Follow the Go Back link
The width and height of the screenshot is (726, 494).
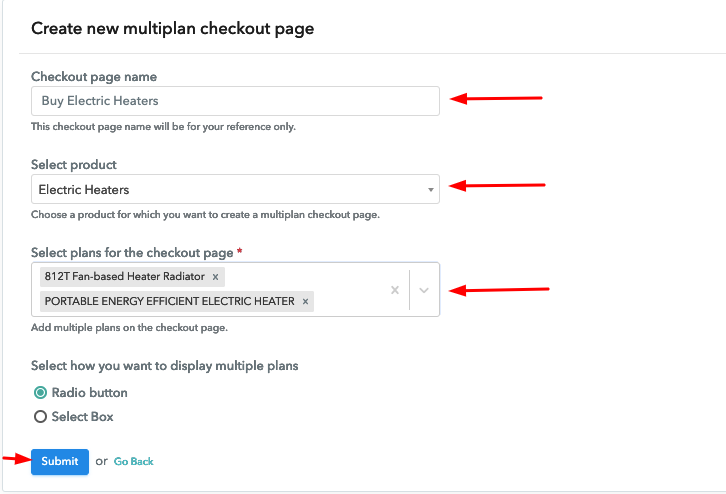click(133, 462)
